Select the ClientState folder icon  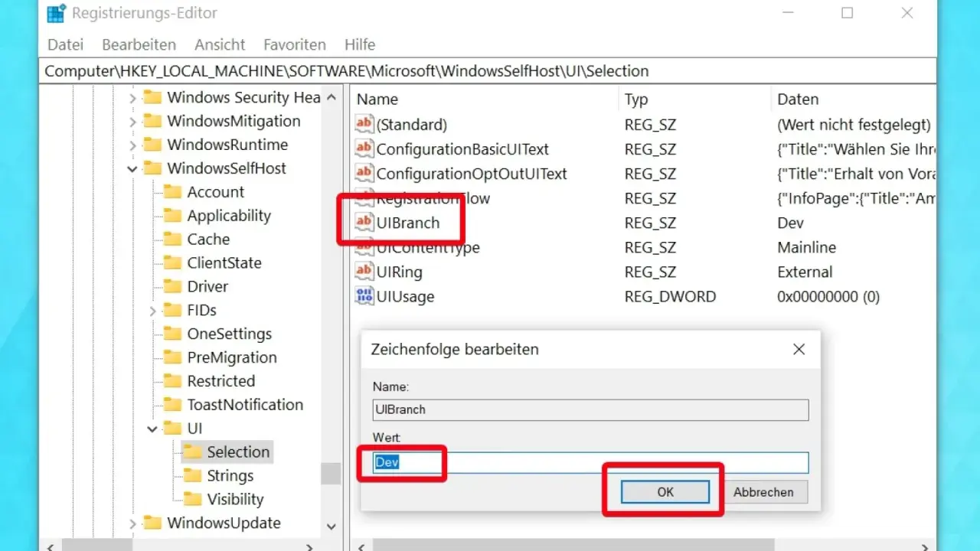(x=173, y=263)
